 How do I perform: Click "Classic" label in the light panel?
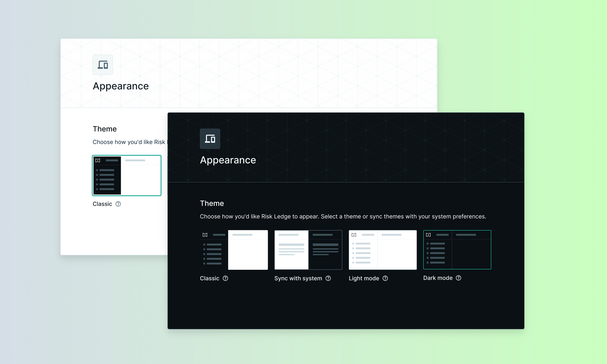click(x=102, y=204)
